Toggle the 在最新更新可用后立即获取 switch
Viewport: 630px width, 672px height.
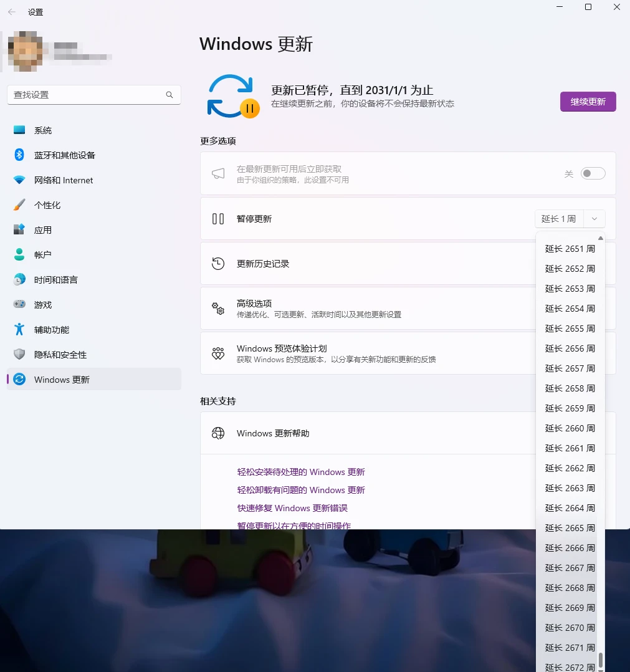593,173
